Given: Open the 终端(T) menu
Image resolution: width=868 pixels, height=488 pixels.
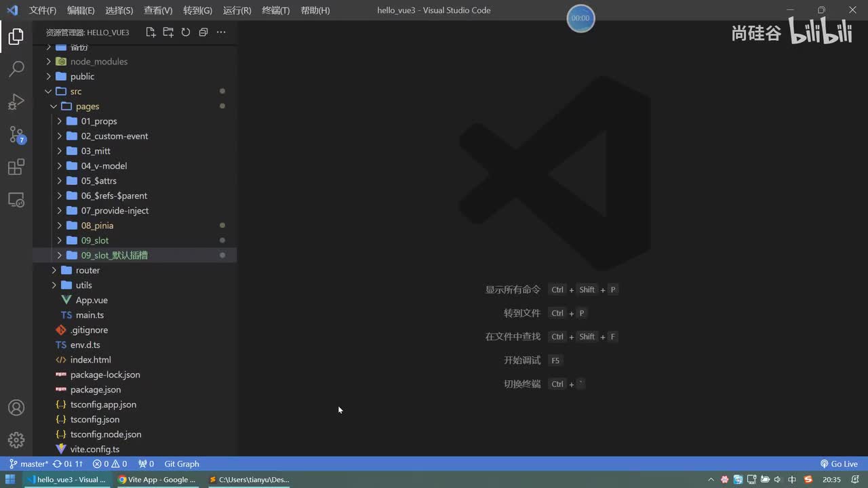Looking at the screenshot, I should point(275,10).
